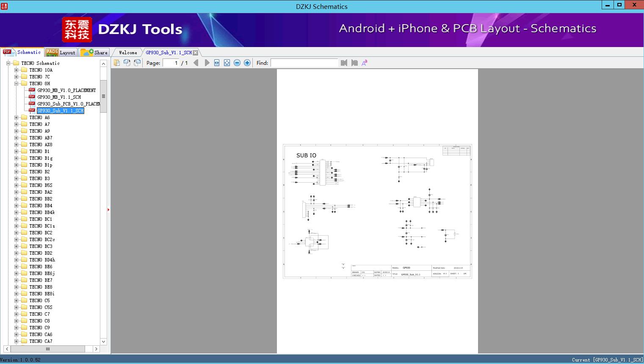Click the TECNO Schematic root folder icon
The width and height of the screenshot is (644, 364).
click(x=16, y=63)
